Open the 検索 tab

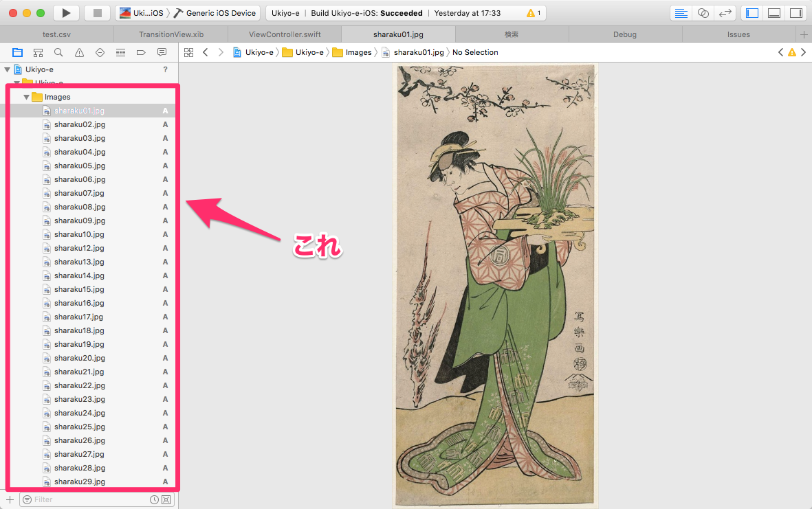point(512,34)
